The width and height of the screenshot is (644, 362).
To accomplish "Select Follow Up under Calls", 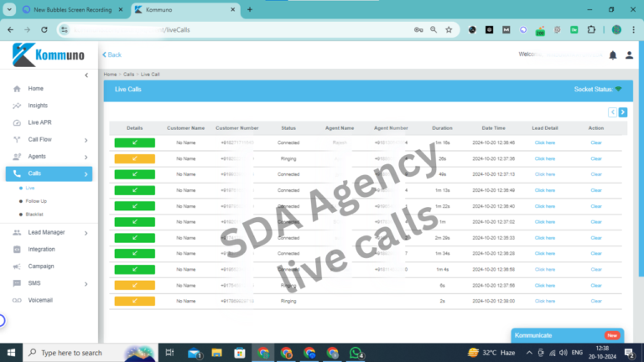I will [x=36, y=201].
